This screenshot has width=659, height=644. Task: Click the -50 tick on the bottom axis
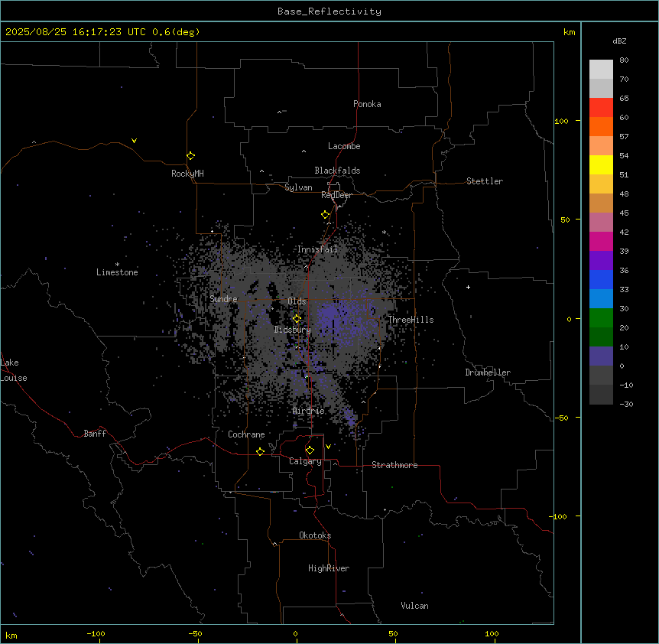(195, 633)
